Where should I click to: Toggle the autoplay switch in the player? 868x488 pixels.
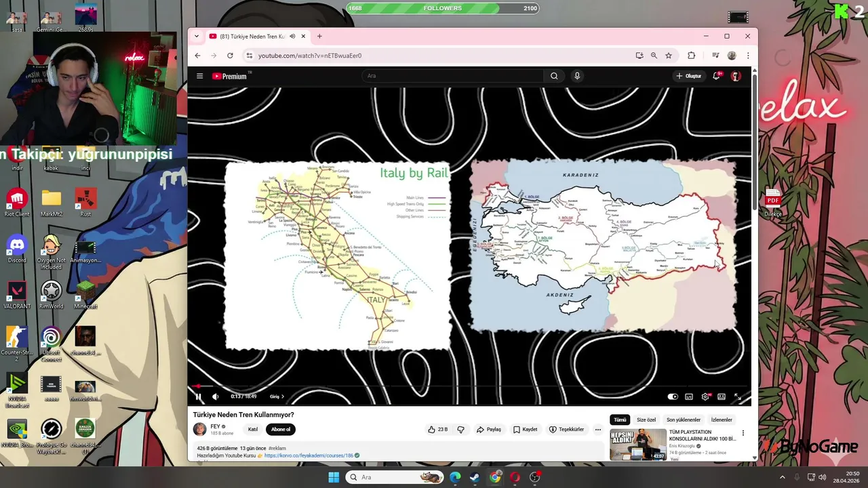[673, 396]
